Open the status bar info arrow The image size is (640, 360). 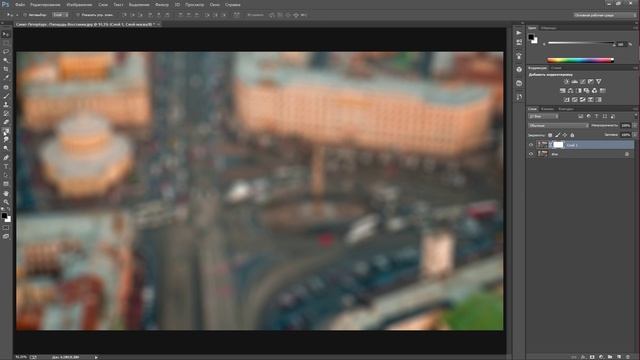tap(96, 357)
